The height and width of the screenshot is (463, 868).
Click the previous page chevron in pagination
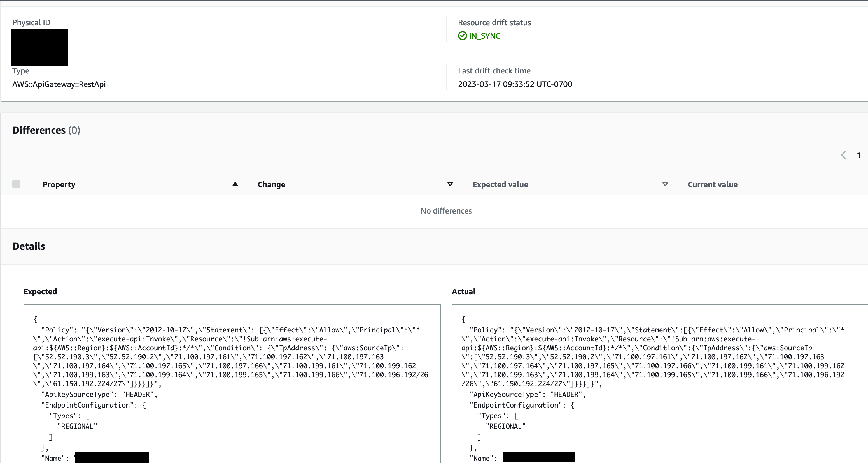coord(843,155)
